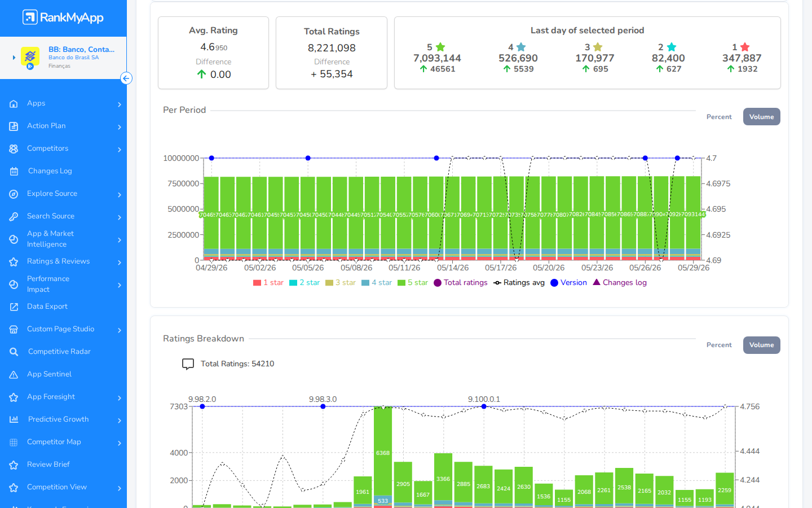Expand the Competitors submenu chevron
Viewport: 812px width, 508px height.
pos(120,149)
